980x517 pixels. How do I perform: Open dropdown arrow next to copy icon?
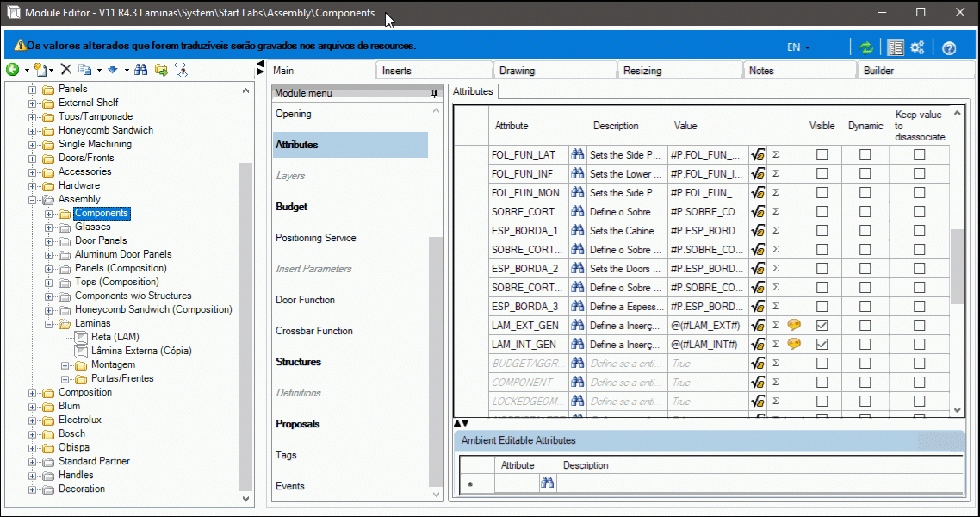(x=99, y=70)
